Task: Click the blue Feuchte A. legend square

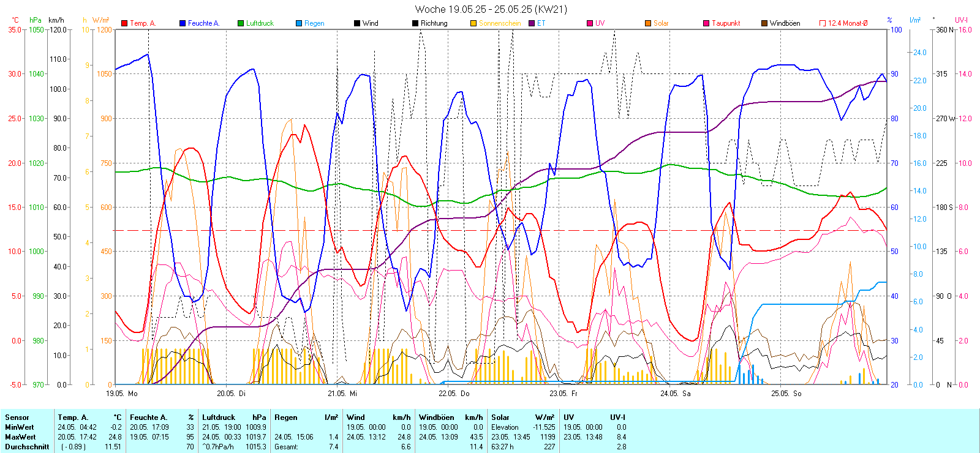Action: click(x=183, y=23)
